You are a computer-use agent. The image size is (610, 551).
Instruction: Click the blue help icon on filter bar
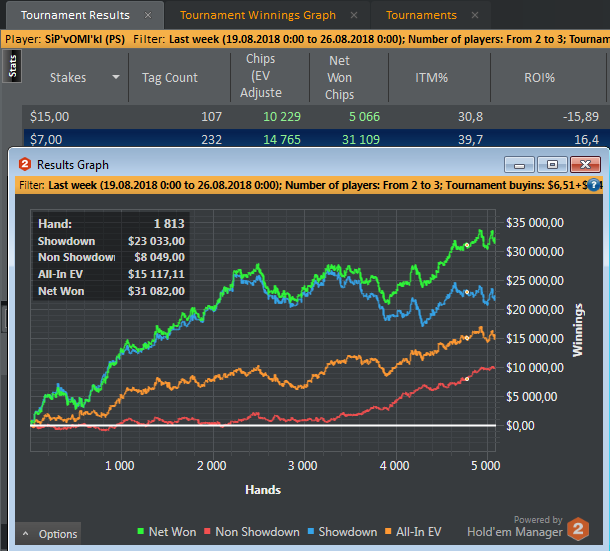point(594,185)
